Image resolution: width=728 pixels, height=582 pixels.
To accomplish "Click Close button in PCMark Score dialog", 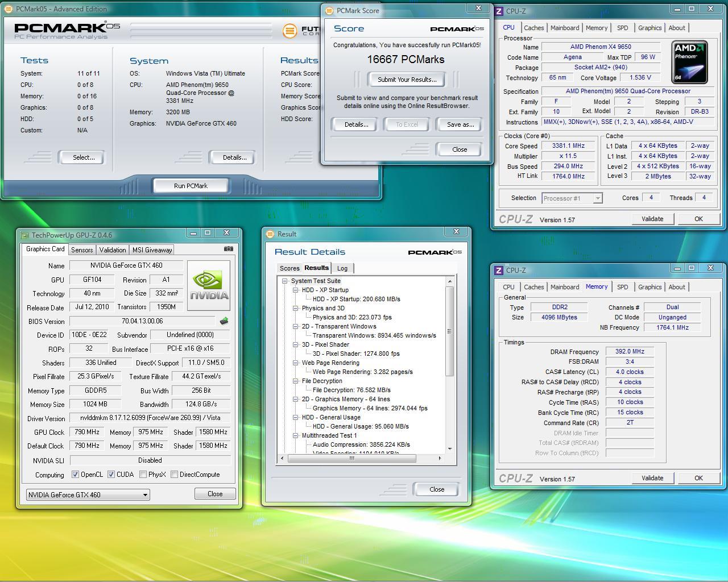I will pos(460,149).
